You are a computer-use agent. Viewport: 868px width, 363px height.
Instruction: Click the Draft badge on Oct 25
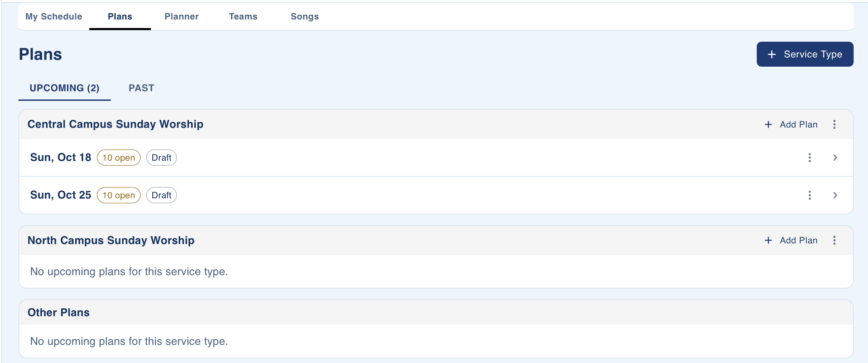point(161,195)
